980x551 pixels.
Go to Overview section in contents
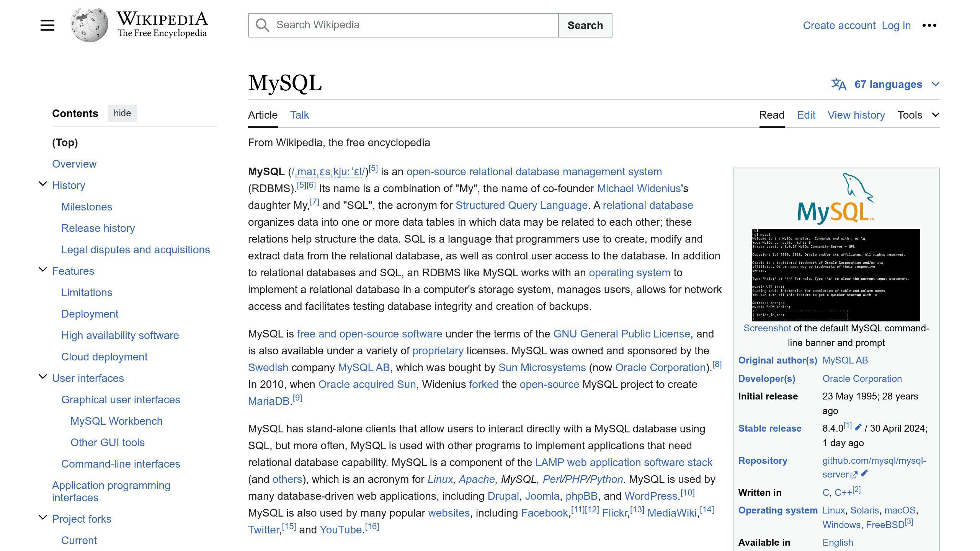point(74,164)
